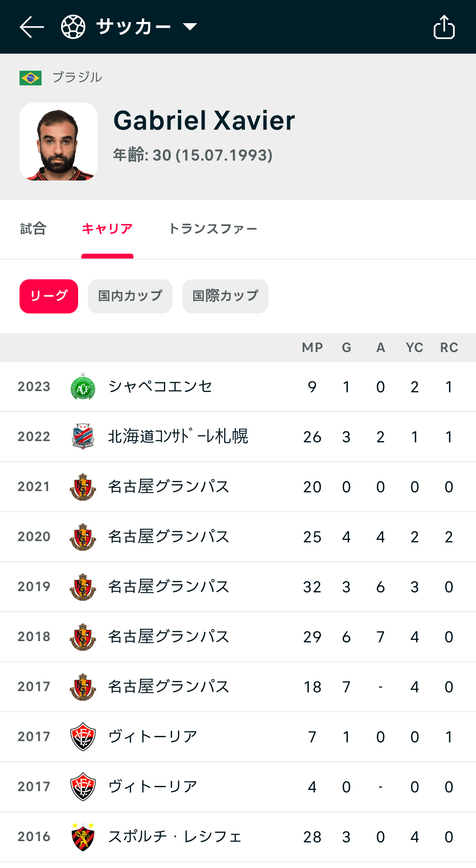Select the 国内カップ filter chip
The image size is (476, 868).
130,296
